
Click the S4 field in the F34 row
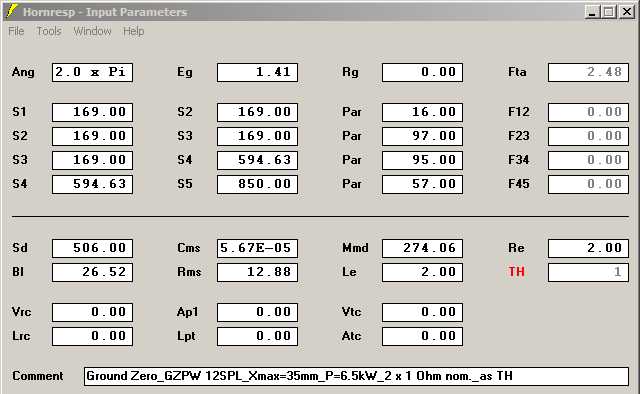point(257,160)
